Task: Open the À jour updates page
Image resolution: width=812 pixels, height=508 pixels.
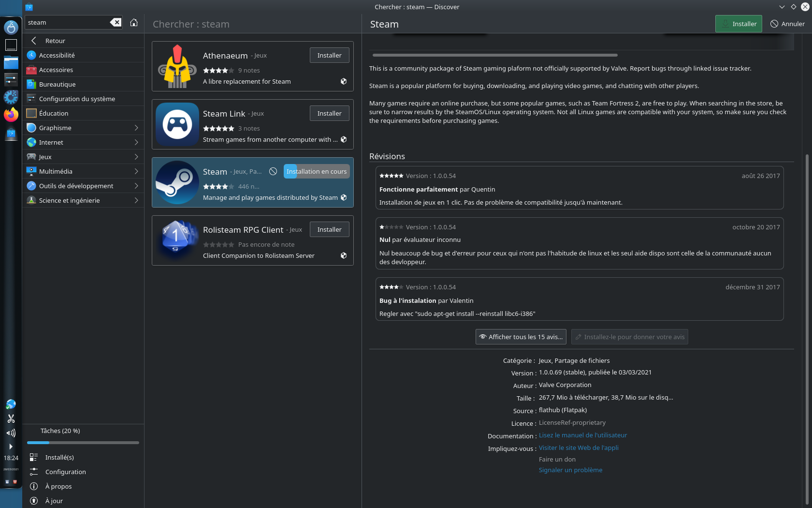Action: (x=83, y=501)
